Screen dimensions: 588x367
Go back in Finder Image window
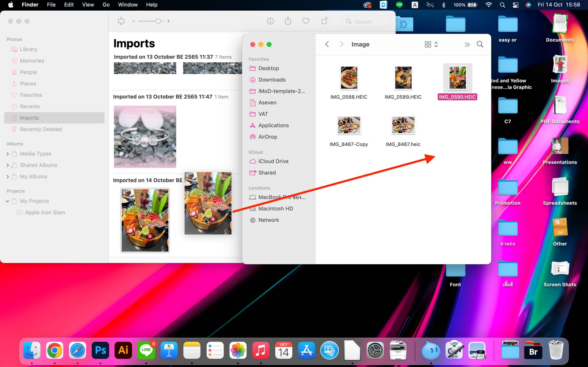(x=327, y=44)
